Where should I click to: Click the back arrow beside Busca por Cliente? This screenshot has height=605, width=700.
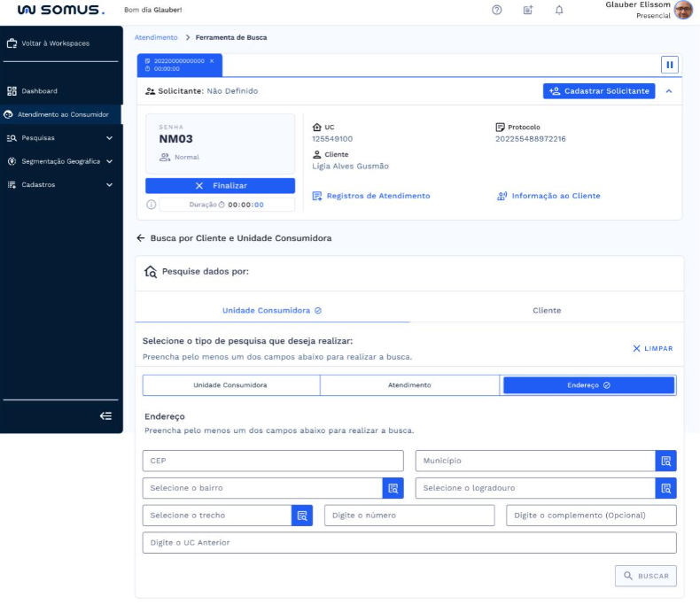click(140, 238)
